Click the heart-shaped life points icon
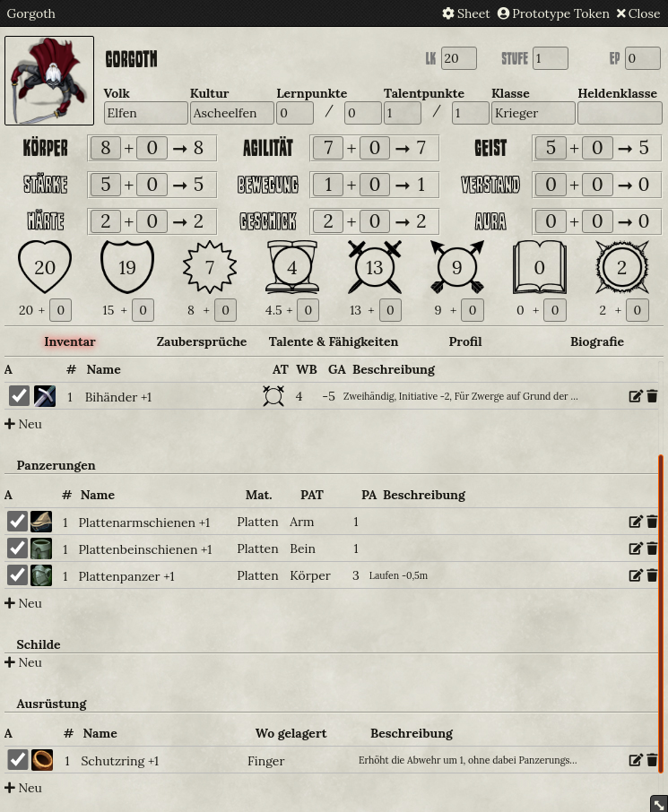Image resolution: width=668 pixels, height=812 pixels. tap(45, 267)
